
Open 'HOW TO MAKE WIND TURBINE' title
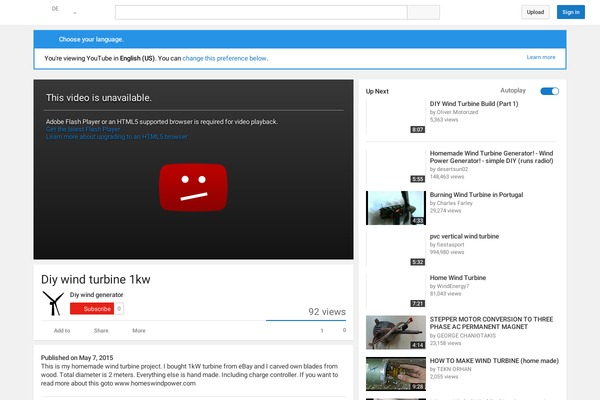click(x=494, y=361)
